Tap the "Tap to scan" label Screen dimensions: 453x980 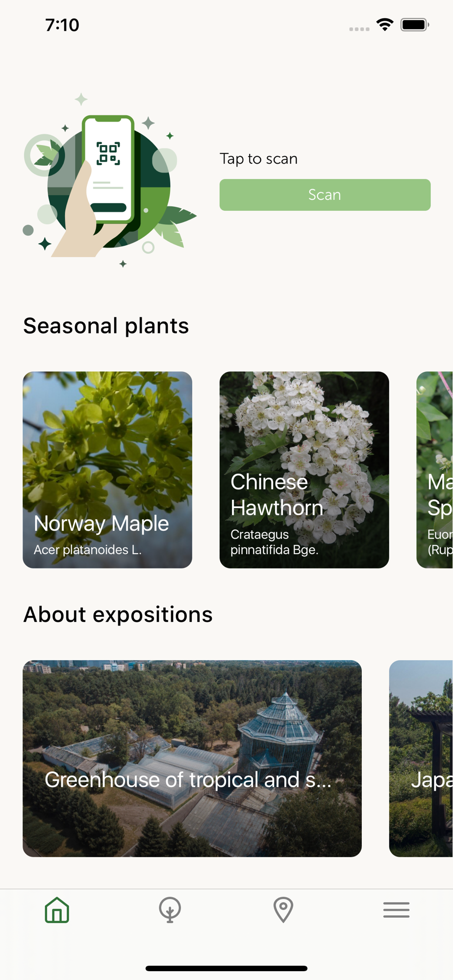coord(258,159)
